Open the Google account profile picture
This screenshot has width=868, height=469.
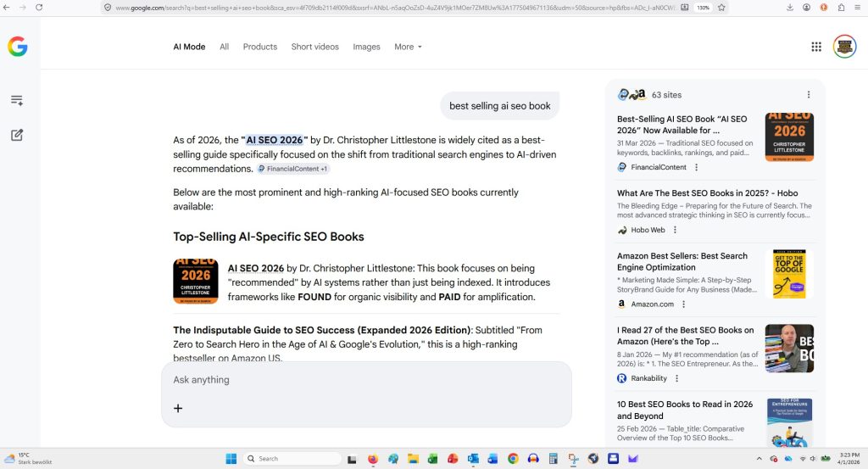(x=844, y=47)
